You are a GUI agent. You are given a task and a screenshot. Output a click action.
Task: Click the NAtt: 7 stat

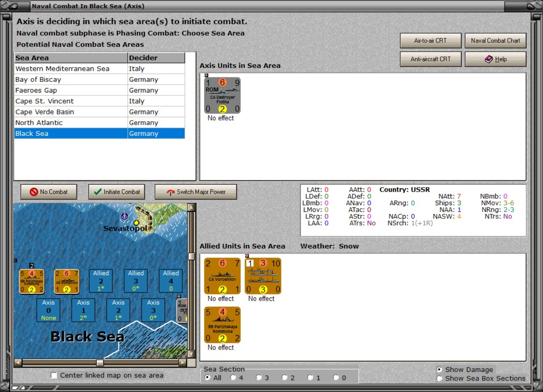click(x=450, y=196)
